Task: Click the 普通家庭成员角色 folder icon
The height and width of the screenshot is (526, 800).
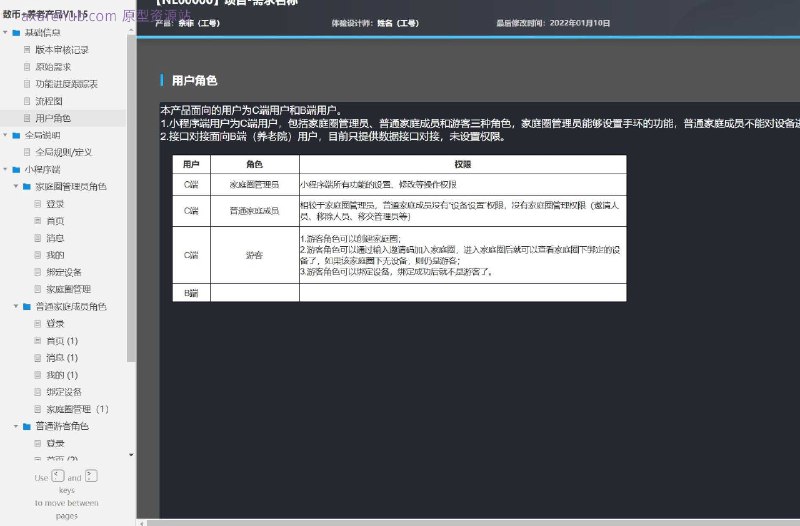Action: (27, 307)
